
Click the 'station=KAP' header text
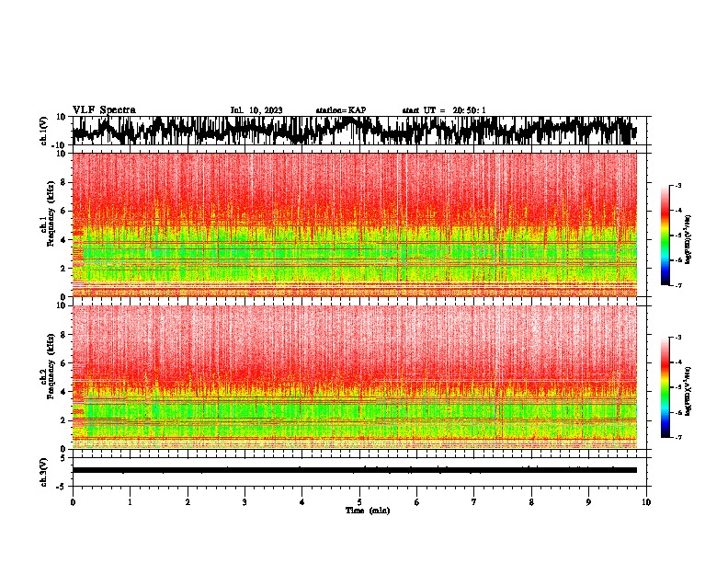coord(341,110)
